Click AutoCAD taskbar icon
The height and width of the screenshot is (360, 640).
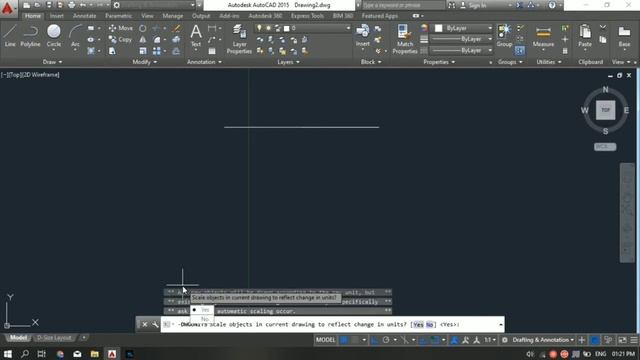pyautogui.click(x=112, y=354)
